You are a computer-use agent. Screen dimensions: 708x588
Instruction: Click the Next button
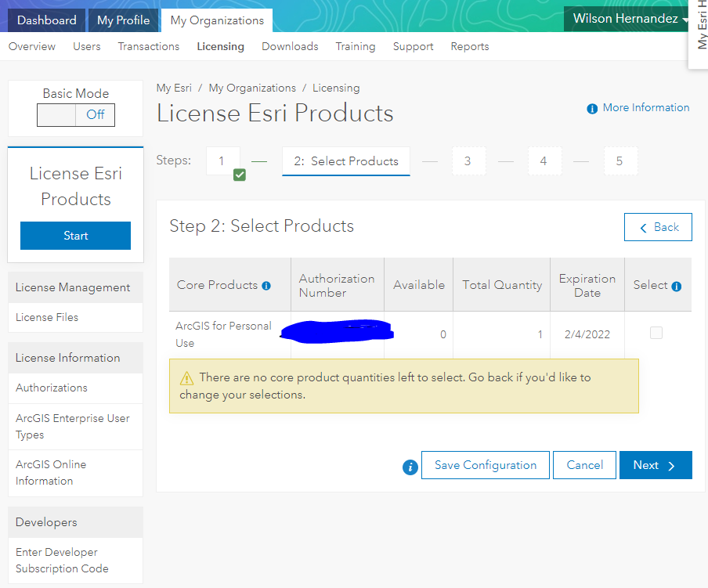(656, 465)
